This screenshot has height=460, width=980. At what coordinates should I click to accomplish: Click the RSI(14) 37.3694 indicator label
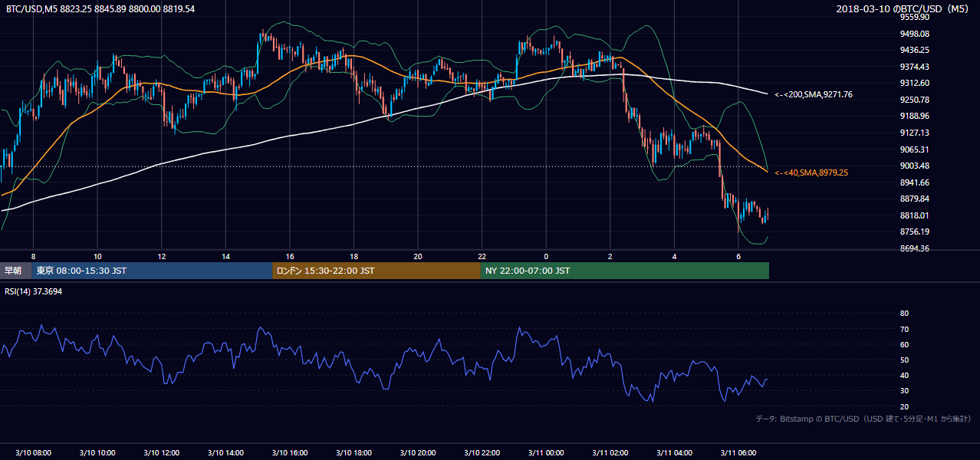[x=35, y=291]
